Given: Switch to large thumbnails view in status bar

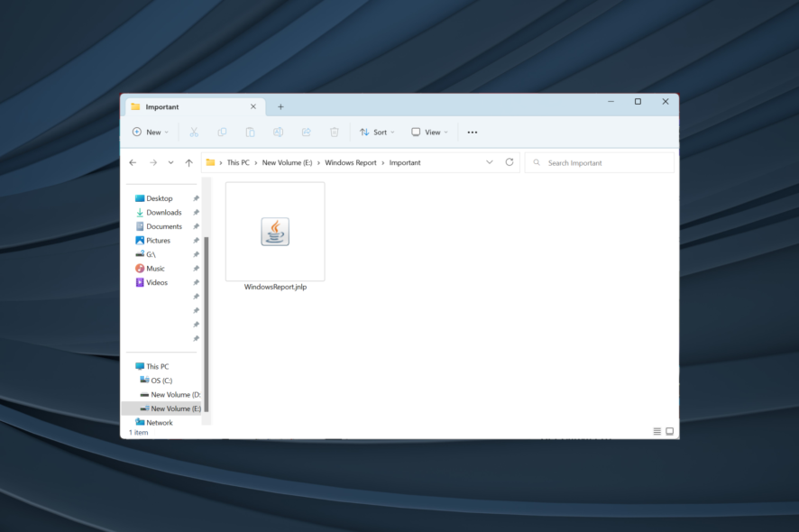Looking at the screenshot, I should click(669, 431).
